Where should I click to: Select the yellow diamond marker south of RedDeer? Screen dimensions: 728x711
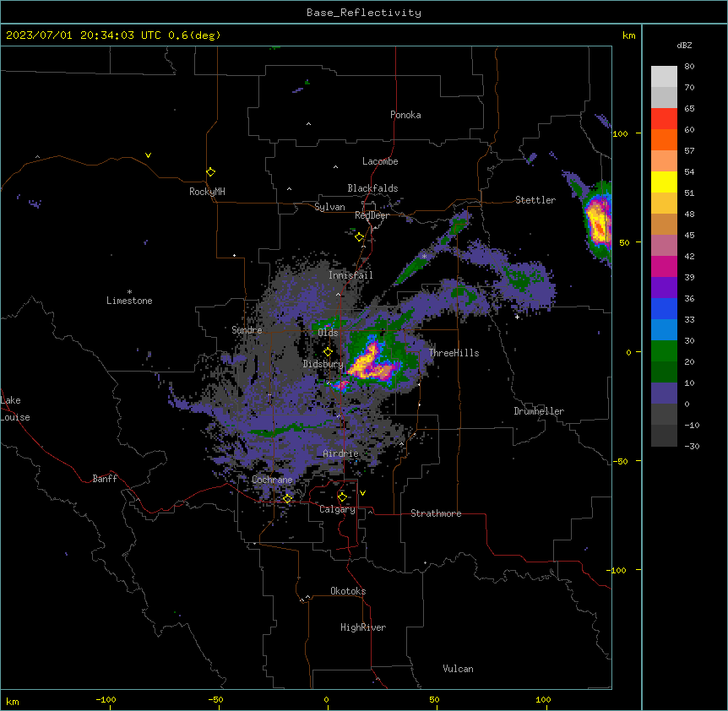360,237
